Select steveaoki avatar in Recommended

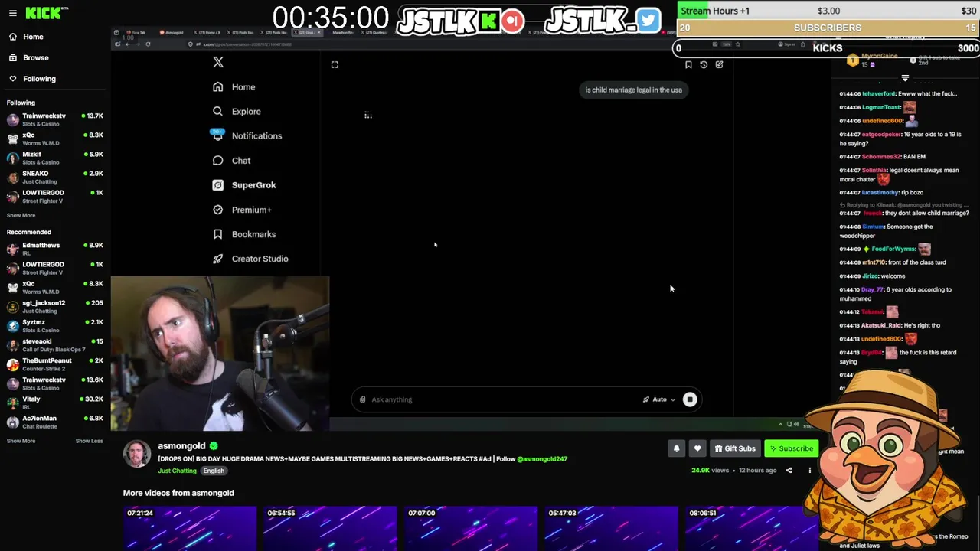pyautogui.click(x=13, y=345)
